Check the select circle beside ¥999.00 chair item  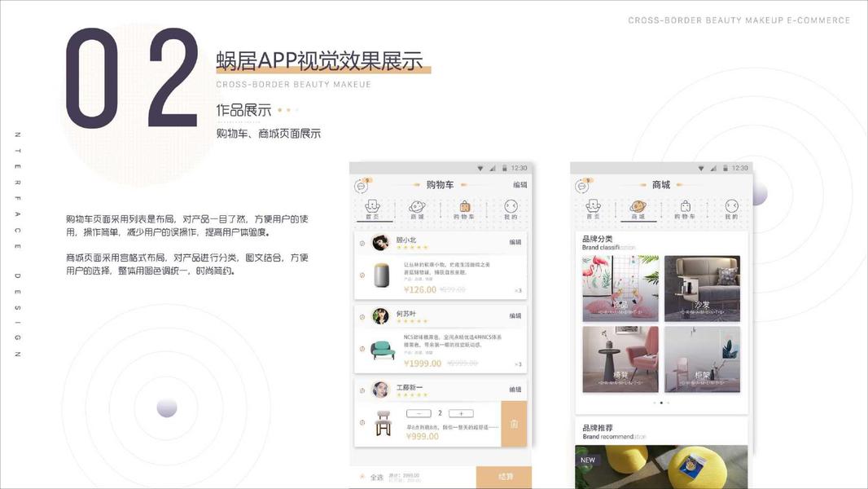point(362,422)
